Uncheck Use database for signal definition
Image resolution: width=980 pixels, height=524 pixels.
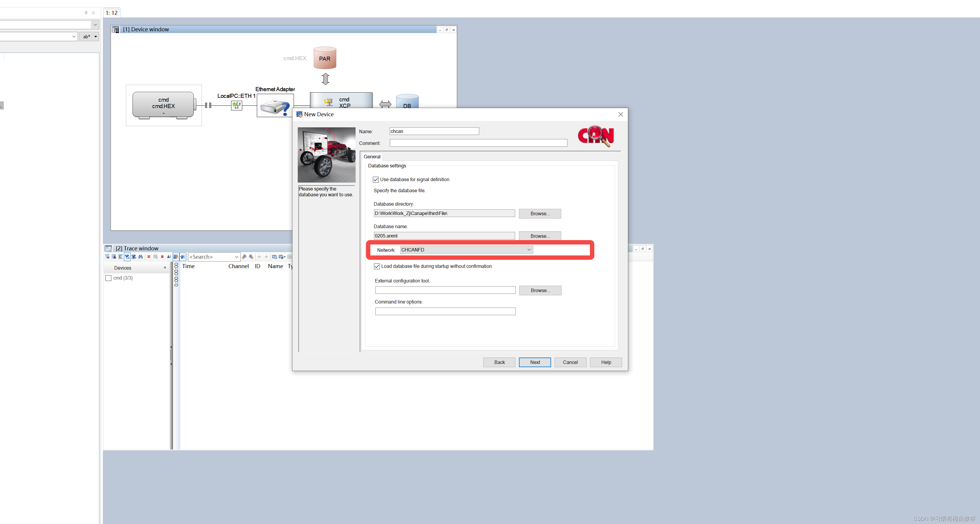tap(376, 179)
